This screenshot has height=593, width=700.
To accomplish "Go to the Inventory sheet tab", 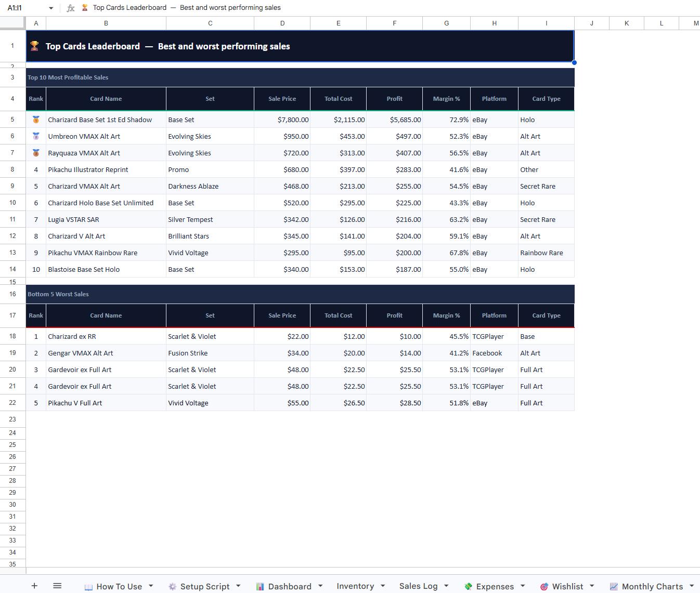I will [355, 586].
